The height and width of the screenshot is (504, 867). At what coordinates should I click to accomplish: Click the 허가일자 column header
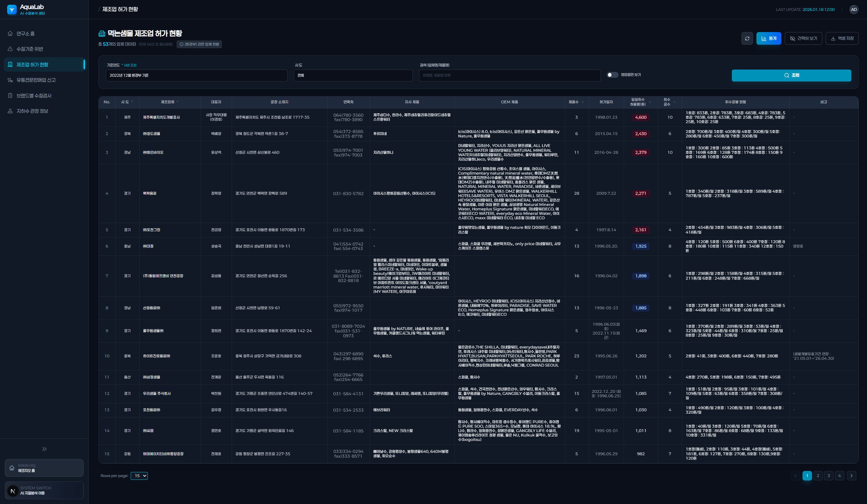coord(606,102)
